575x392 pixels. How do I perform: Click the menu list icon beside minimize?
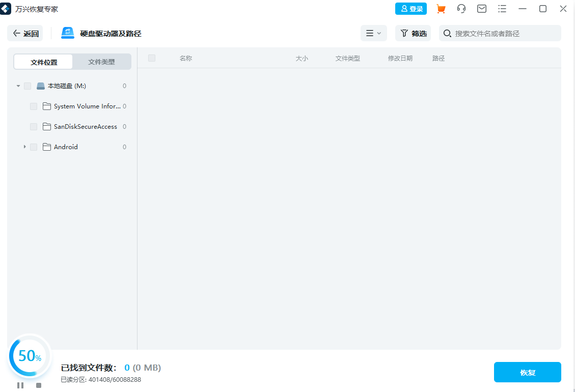(502, 9)
